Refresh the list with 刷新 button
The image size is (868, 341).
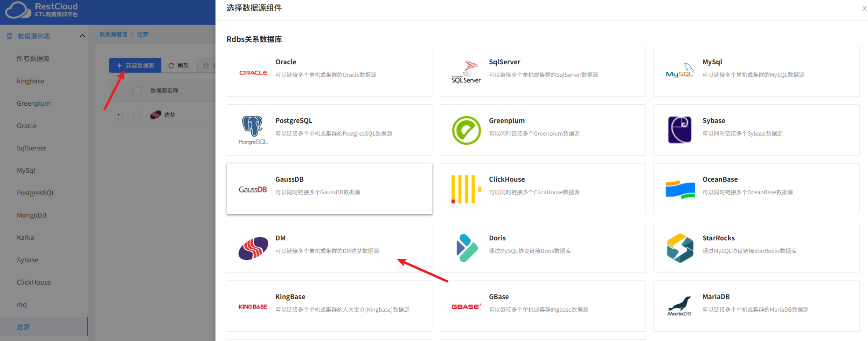point(179,65)
